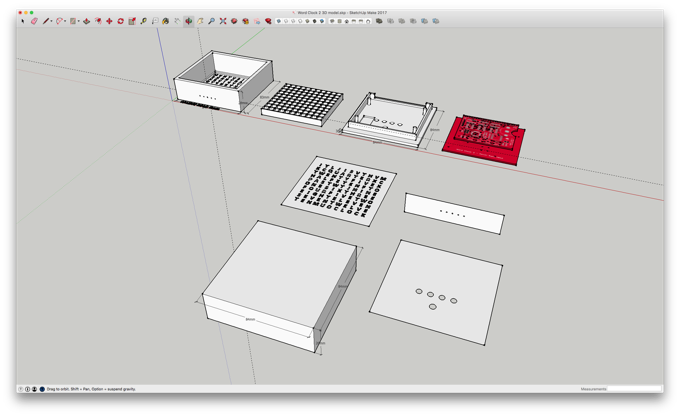Click the Subtract solid tool

[413, 21]
